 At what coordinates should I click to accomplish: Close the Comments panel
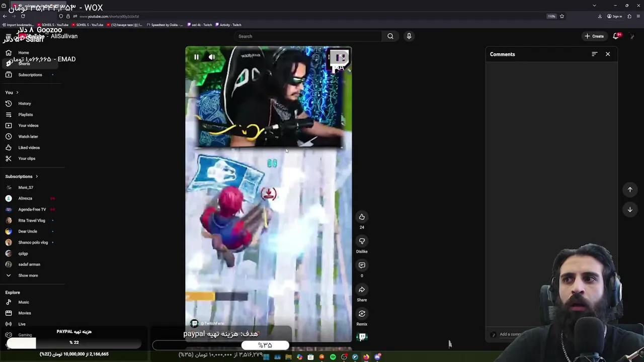tap(608, 54)
